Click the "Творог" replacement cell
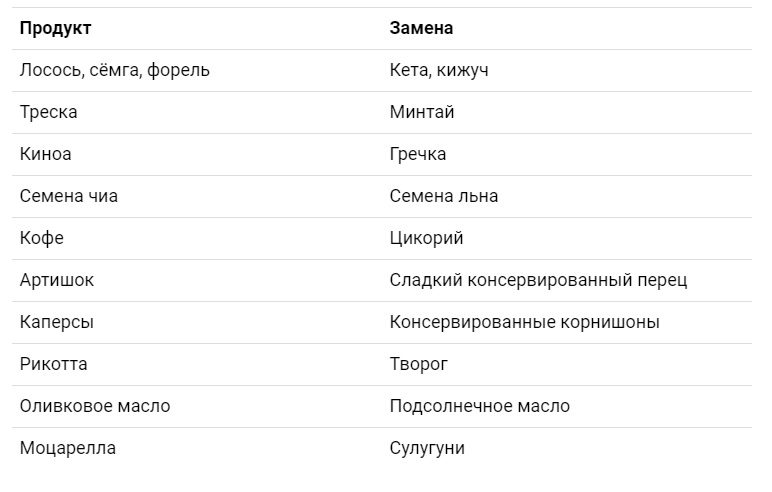Viewport: 772px width, 492px height. point(419,364)
